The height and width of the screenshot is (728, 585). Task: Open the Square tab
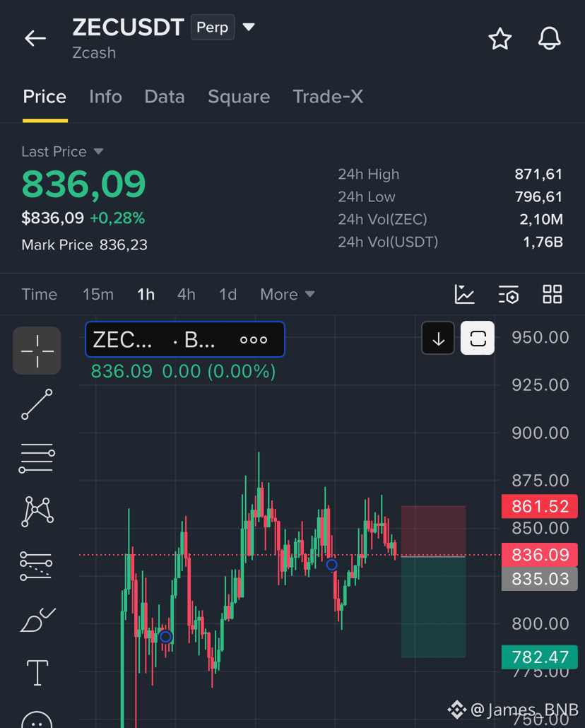(x=239, y=97)
